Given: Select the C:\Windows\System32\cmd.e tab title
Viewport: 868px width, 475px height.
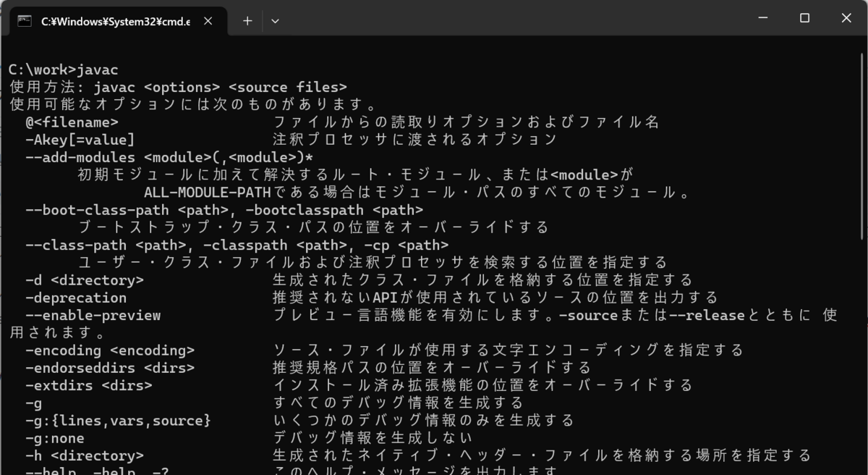Looking at the screenshot, I should point(116,21).
